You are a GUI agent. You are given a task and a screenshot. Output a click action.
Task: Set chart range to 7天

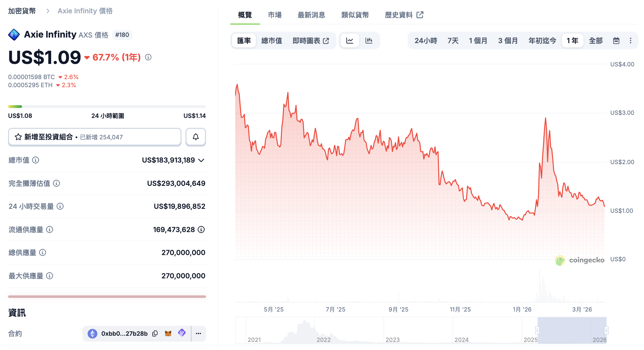(453, 41)
